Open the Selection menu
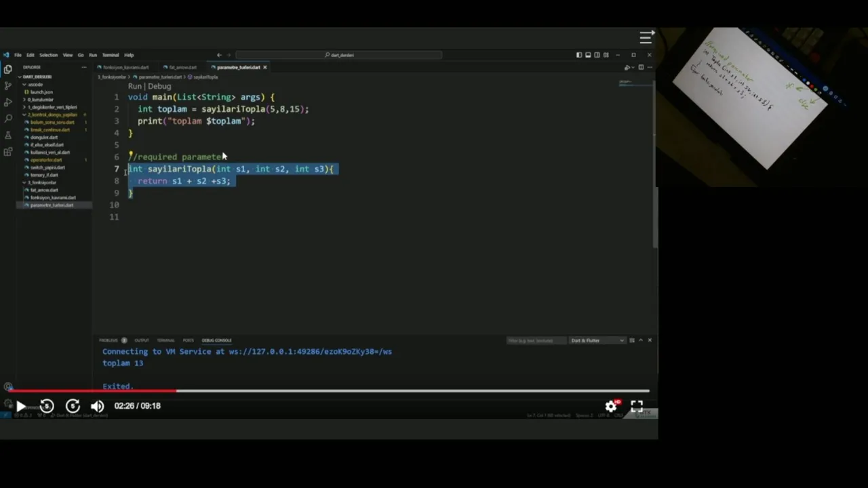Viewport: 868px width, 488px height. coord(48,55)
